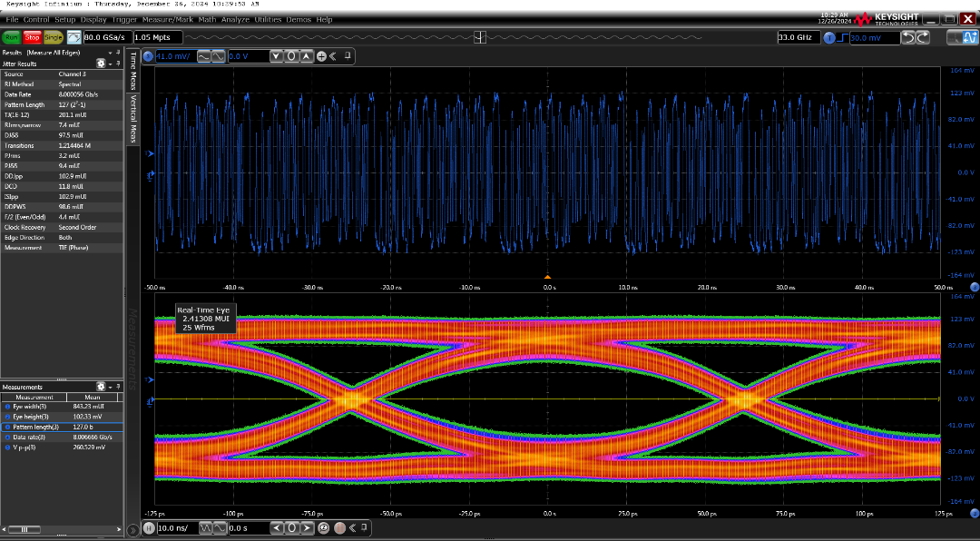Open the Analyze menu
This screenshot has width=980, height=541.
coord(235,19)
